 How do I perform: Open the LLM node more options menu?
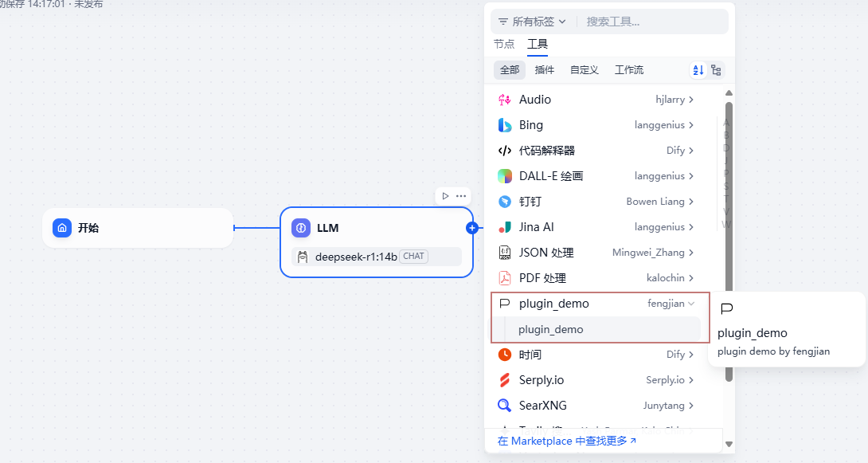tap(461, 196)
